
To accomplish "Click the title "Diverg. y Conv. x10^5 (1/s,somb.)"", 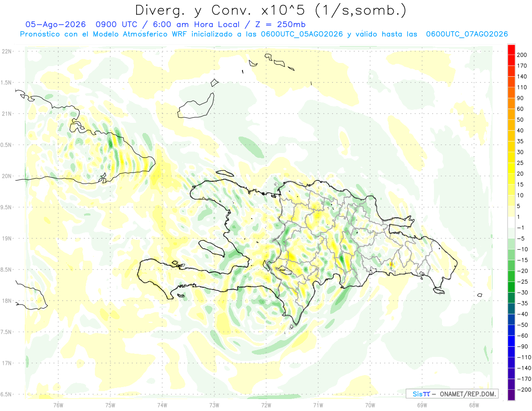I will pyautogui.click(x=270, y=10).
